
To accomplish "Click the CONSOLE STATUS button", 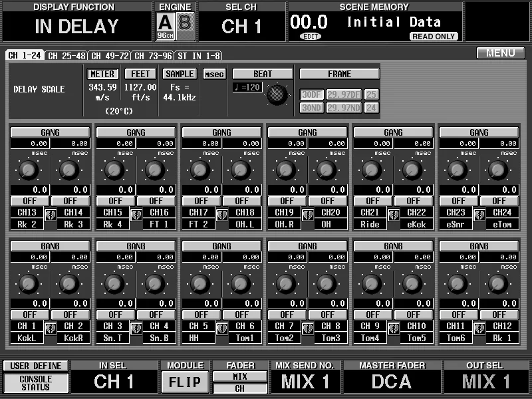I will pos(36,383).
